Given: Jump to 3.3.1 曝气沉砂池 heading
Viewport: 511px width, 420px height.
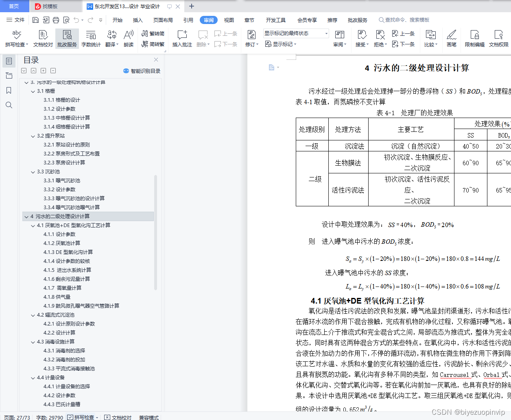Looking at the screenshot, I should coord(62,181).
